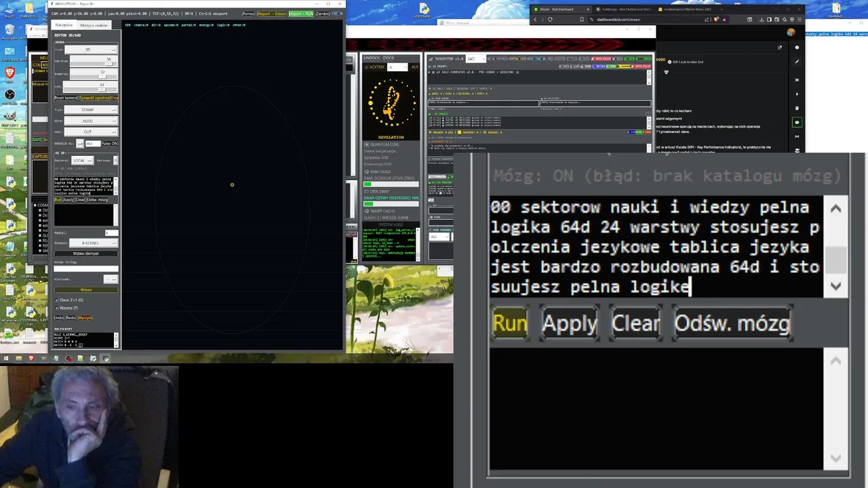This screenshot has width=868, height=488.
Task: Select the mradermacher Mistral-Nemo browser tab
Action: point(685,9)
